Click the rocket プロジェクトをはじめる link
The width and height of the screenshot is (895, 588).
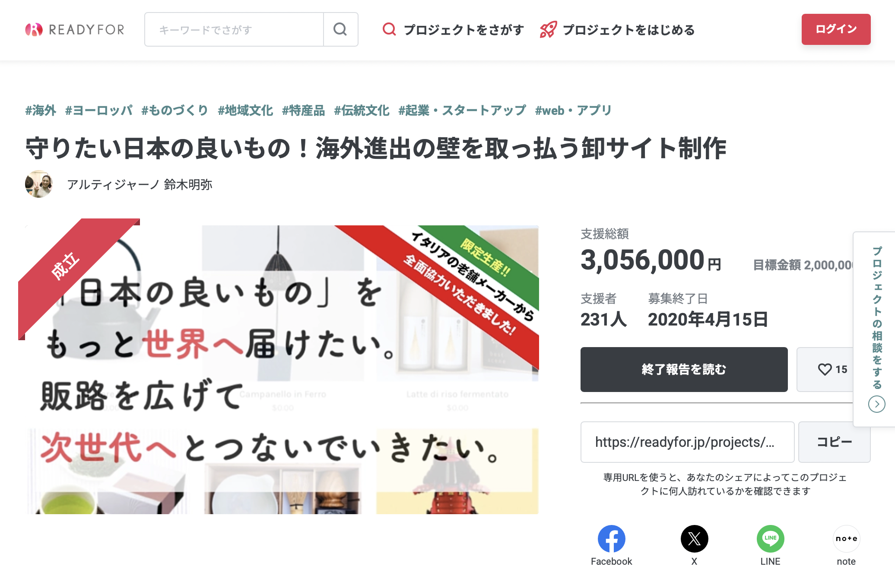click(x=617, y=29)
